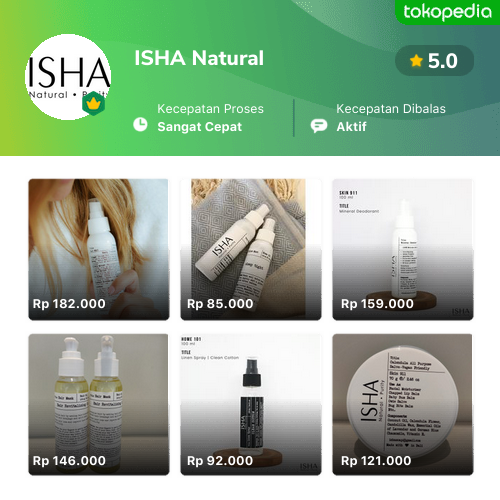This screenshot has height=500, width=500.
Task: Click the Kecepatan Proses label
Action: (x=210, y=109)
